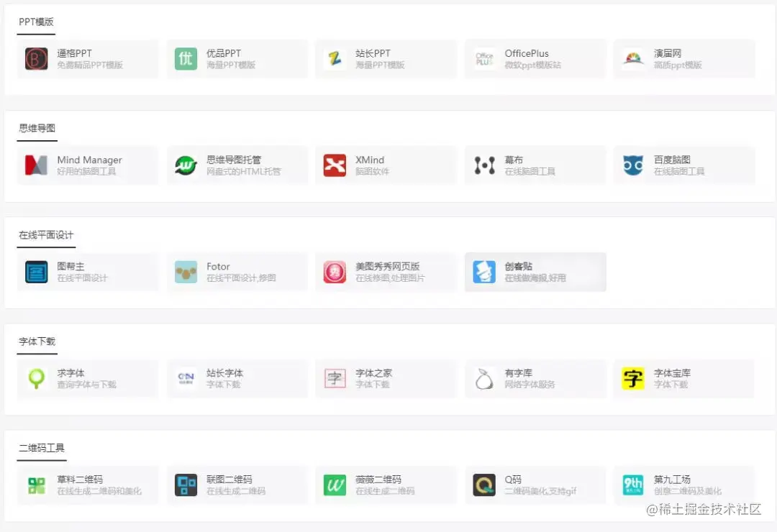Click the 在线做海报,好用 description
Viewport: 777px width, 532px height.
coord(535,278)
